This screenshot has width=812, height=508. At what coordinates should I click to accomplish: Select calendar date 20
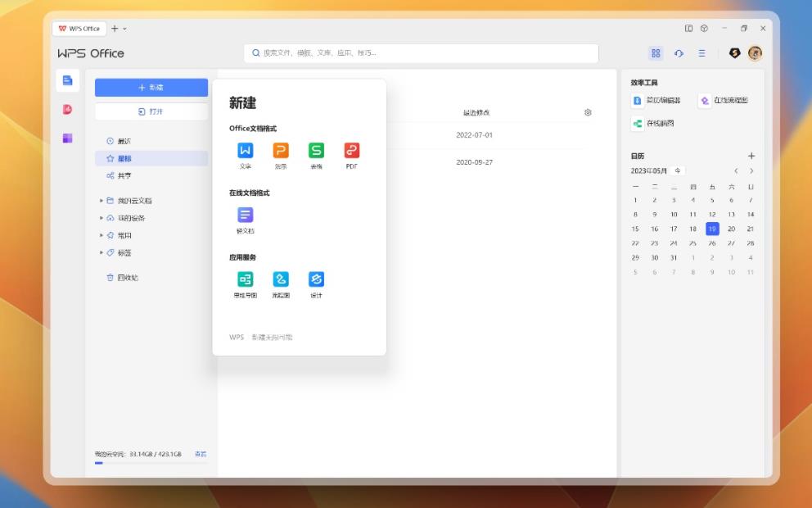[731, 229]
